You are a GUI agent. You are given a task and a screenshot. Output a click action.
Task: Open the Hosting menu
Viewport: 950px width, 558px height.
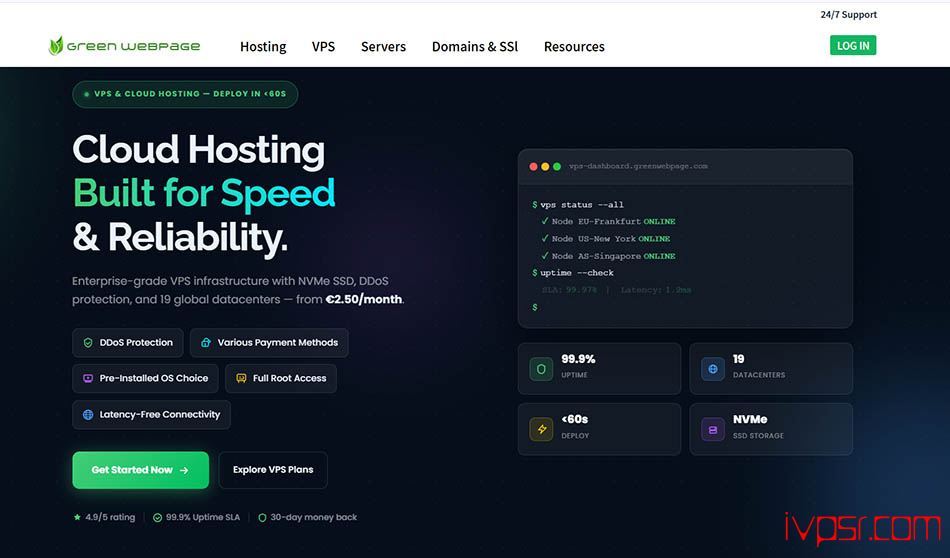coord(263,47)
